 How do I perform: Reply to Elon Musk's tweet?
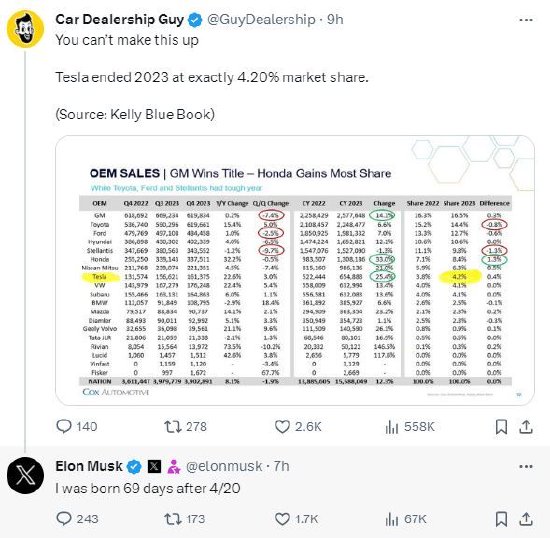(77, 519)
